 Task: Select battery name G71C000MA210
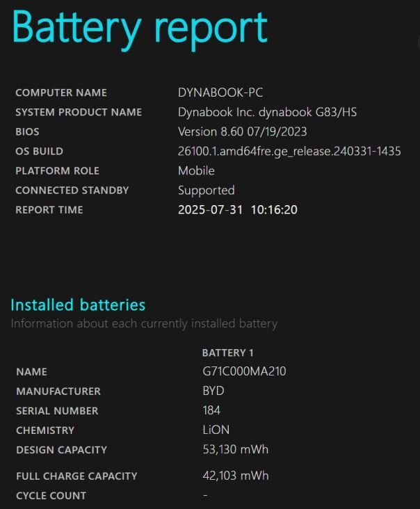tap(244, 371)
